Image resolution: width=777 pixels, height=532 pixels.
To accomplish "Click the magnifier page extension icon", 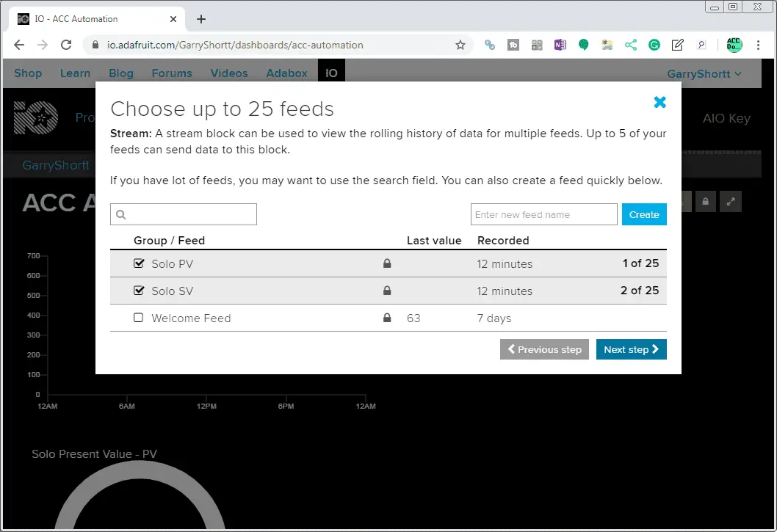I will pos(701,45).
